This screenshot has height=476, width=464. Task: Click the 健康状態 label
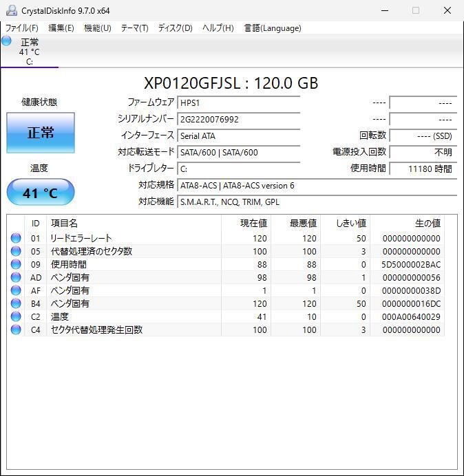tap(39, 102)
